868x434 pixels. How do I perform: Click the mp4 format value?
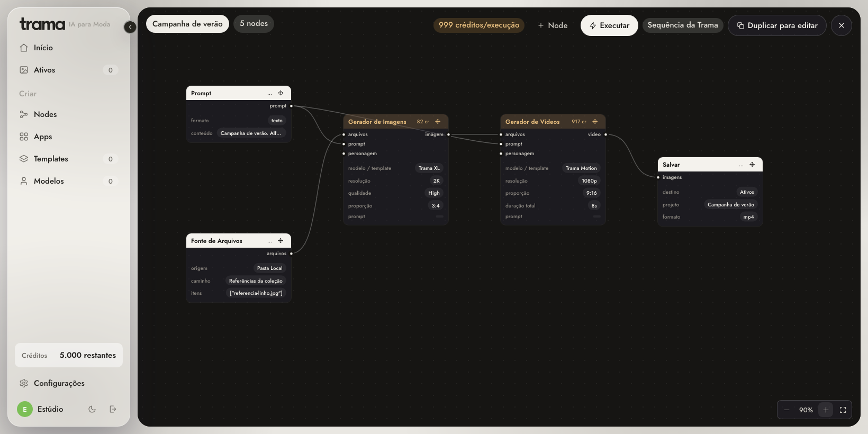tap(749, 217)
